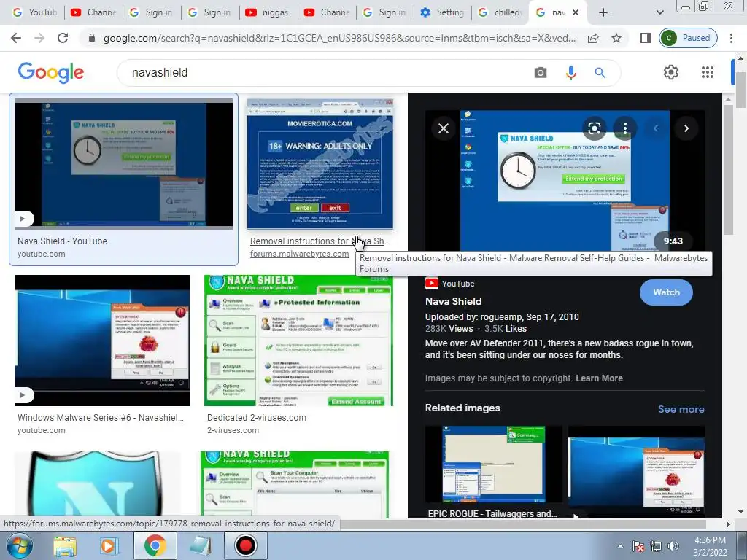Screen dimensions: 747x560
Task: Open the Windows Start menu
Action: click(19, 545)
